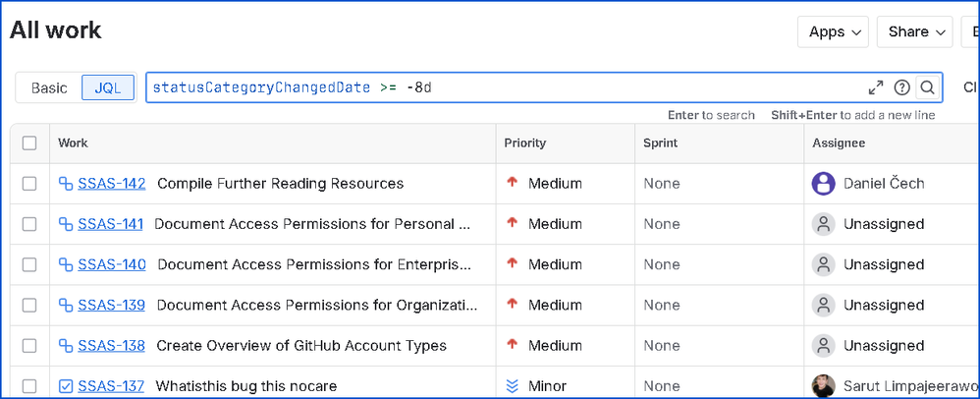Open issue SSAS-141 link
This screenshot has width=980, height=399.
point(110,224)
